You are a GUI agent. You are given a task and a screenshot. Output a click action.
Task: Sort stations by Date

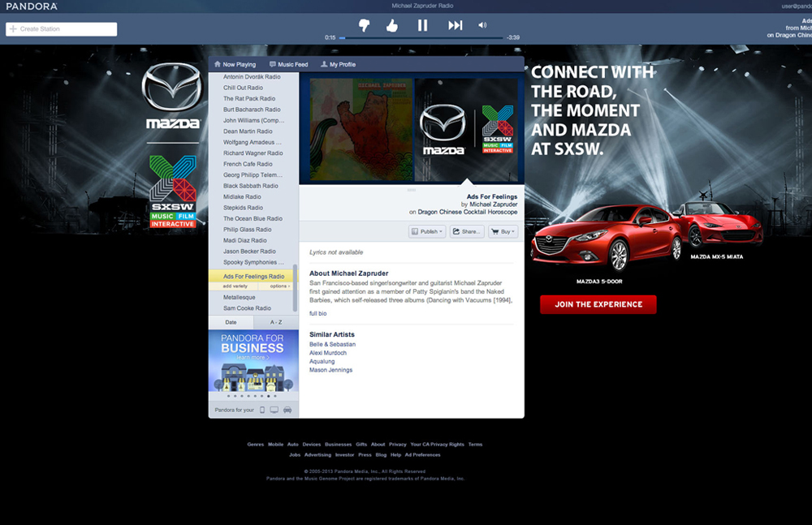coord(231,322)
